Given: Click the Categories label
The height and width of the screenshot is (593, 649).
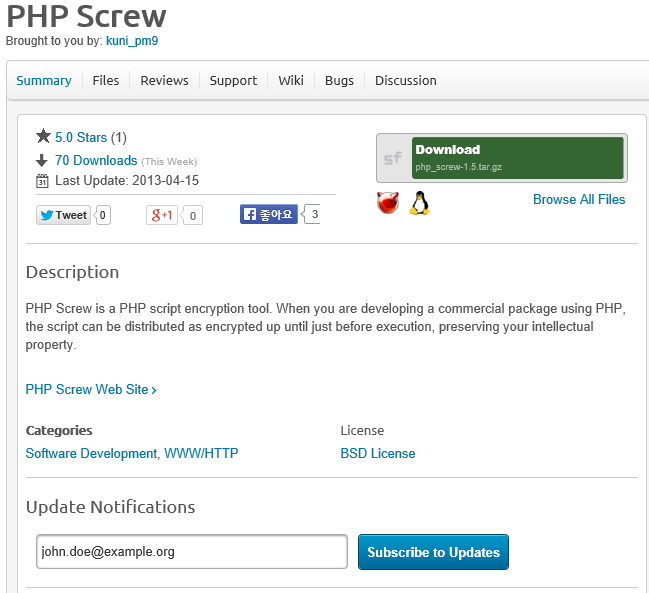Looking at the screenshot, I should tap(59, 431).
